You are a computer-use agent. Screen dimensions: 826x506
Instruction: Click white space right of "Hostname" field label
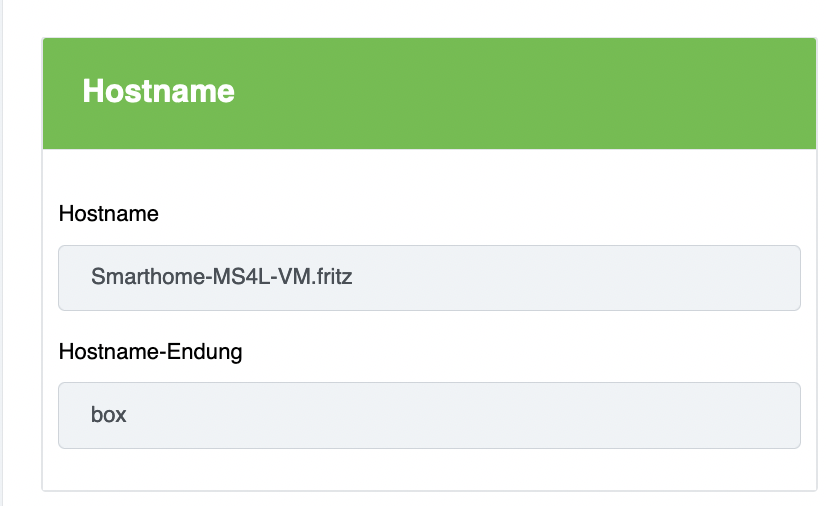[x=450, y=214]
